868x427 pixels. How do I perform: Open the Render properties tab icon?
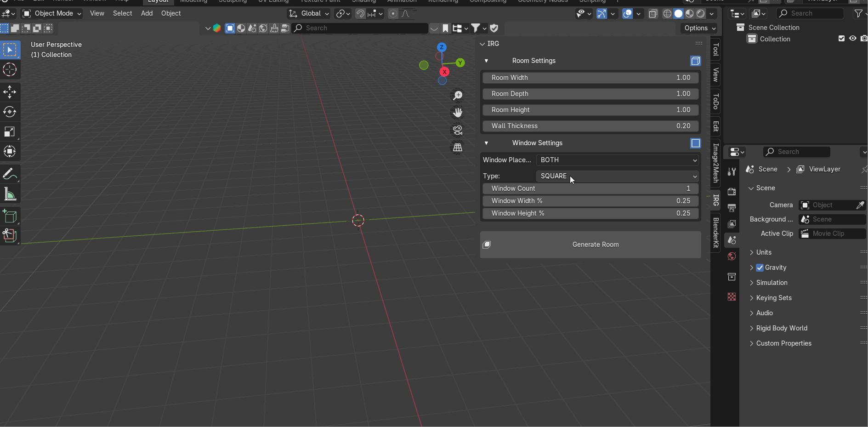732,192
